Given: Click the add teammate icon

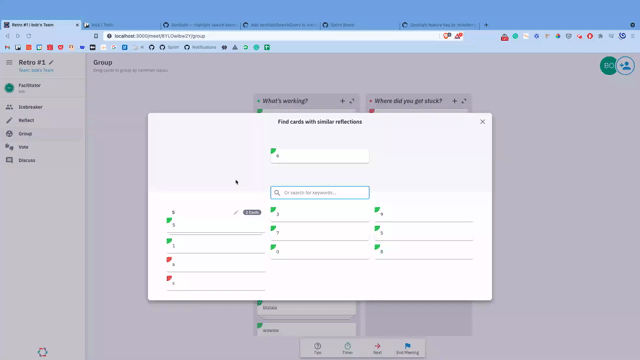Looking at the screenshot, I should click(625, 66).
